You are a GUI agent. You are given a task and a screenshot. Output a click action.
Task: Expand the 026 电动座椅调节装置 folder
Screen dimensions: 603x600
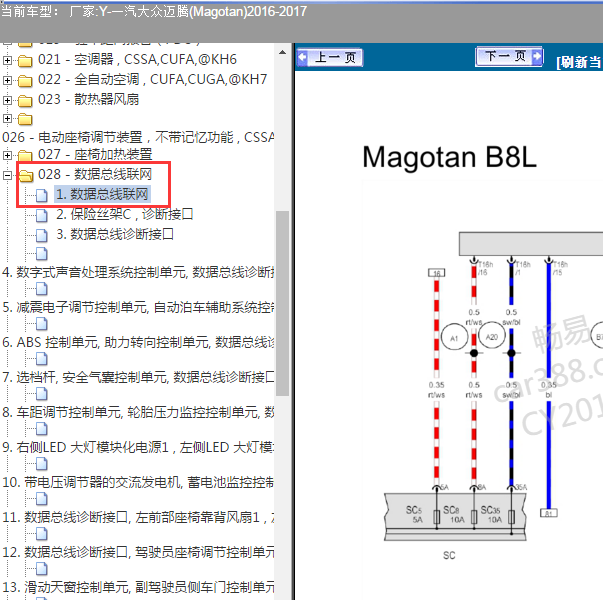coord(7,118)
